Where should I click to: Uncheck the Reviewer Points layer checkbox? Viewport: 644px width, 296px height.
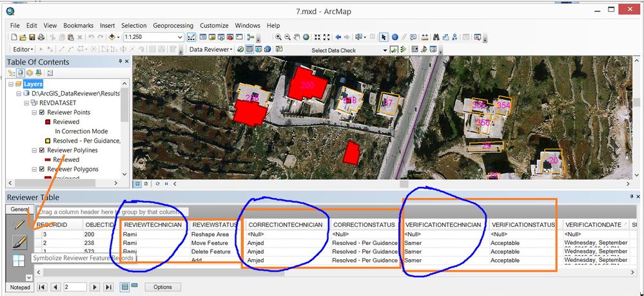tap(42, 112)
